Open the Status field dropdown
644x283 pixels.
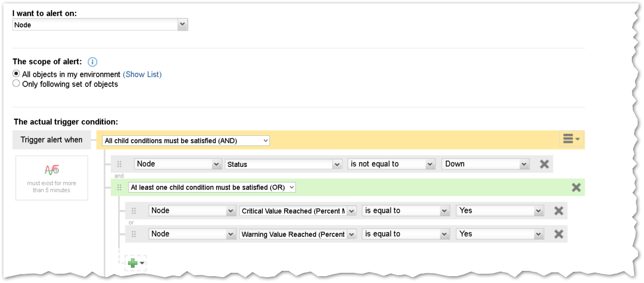[x=283, y=164]
